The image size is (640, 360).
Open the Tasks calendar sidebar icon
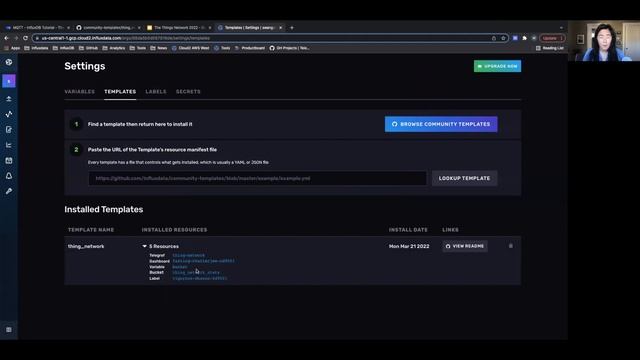tap(9, 160)
